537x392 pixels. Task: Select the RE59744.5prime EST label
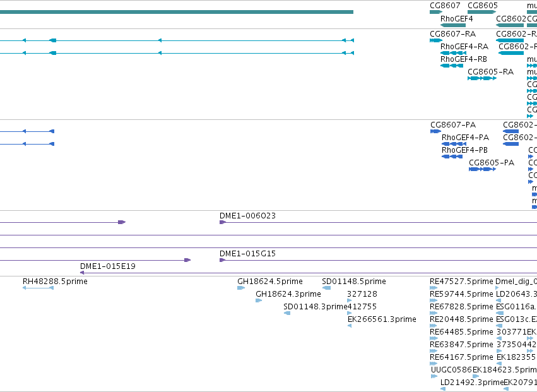pos(461,294)
